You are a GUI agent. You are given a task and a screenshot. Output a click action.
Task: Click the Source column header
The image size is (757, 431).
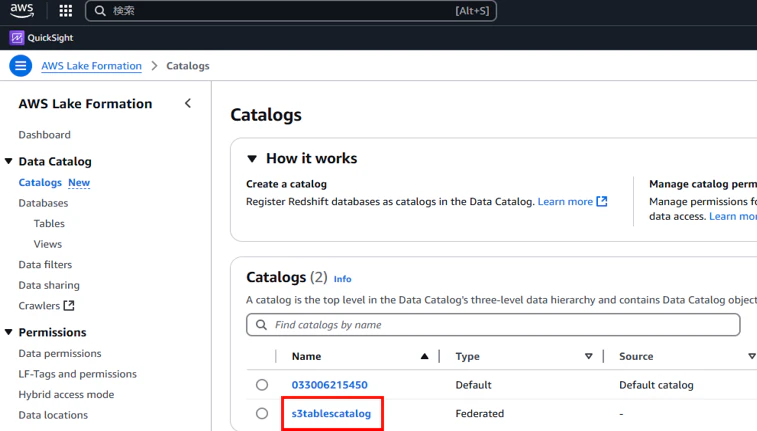(x=636, y=356)
